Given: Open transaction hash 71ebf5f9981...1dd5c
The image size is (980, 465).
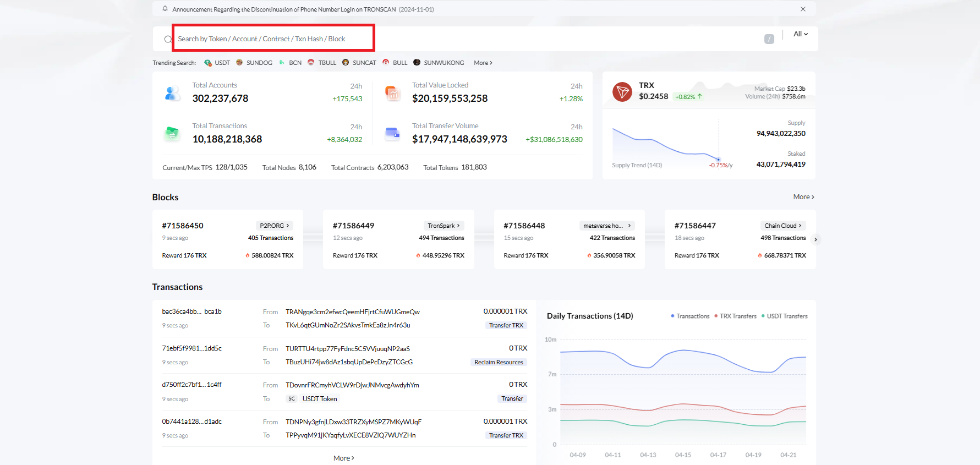Looking at the screenshot, I should coord(191,348).
